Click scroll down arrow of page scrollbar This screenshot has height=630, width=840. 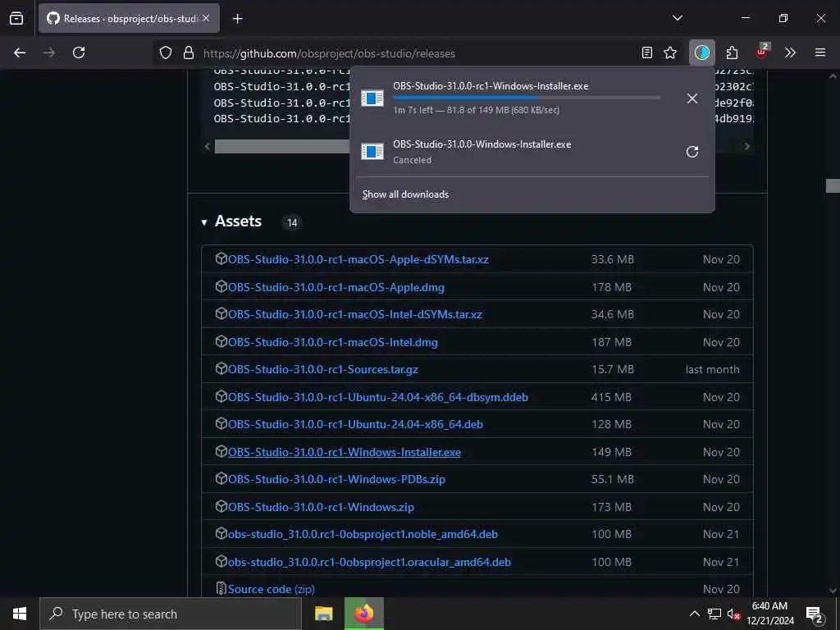(833, 591)
